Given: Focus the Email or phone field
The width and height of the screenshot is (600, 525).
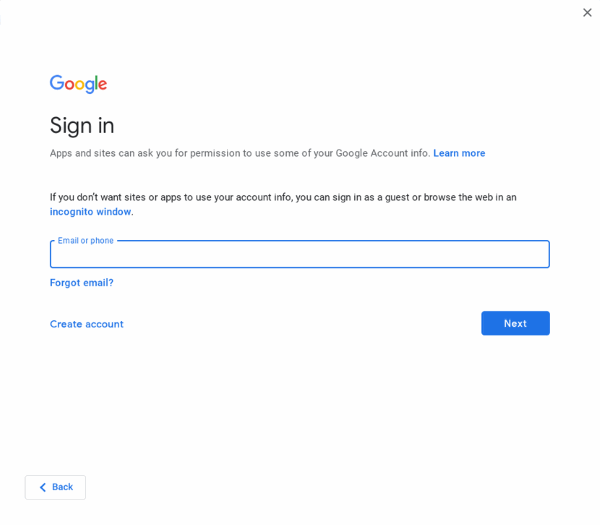Looking at the screenshot, I should click(x=300, y=254).
